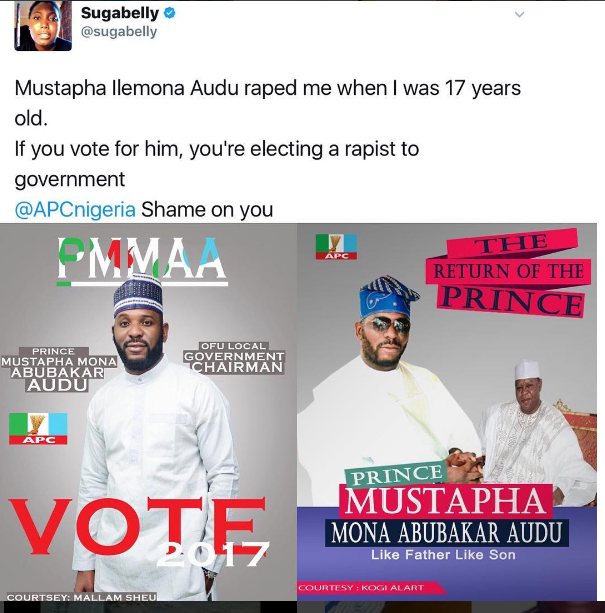Click the 'OFU Local Government Chairman' label
This screenshot has width=605, height=613.
(x=234, y=357)
